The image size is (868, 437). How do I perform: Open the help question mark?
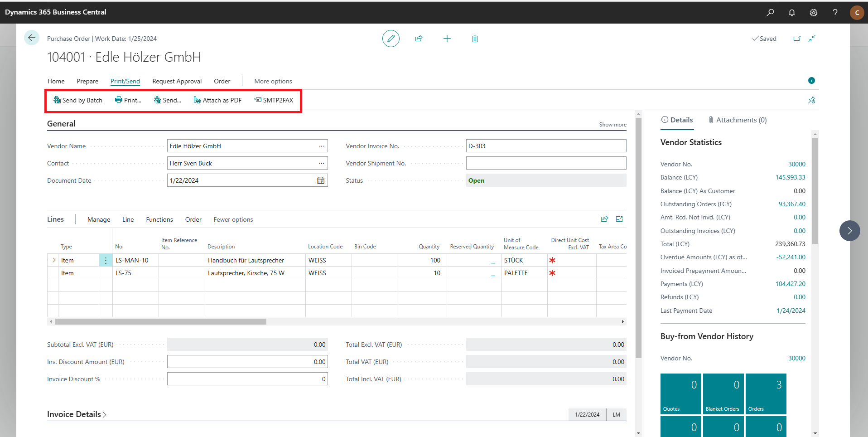[835, 13]
